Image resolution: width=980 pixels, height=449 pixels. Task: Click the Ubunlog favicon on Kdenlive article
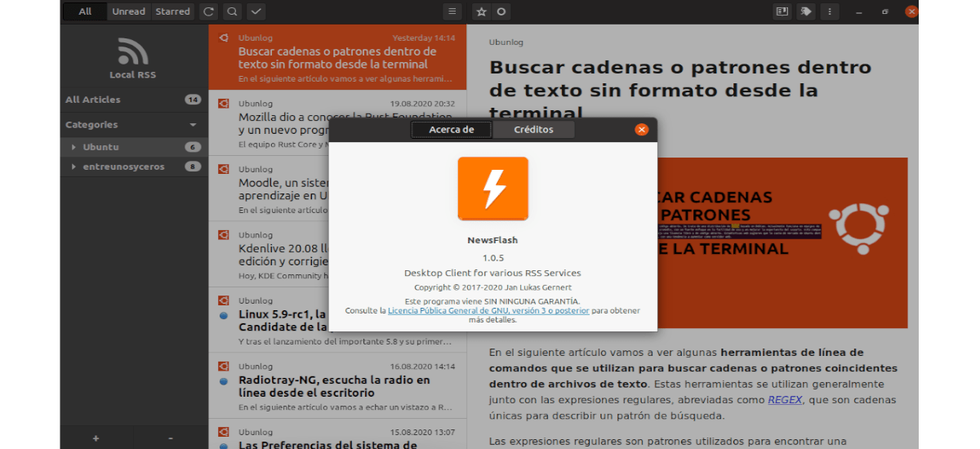223,234
